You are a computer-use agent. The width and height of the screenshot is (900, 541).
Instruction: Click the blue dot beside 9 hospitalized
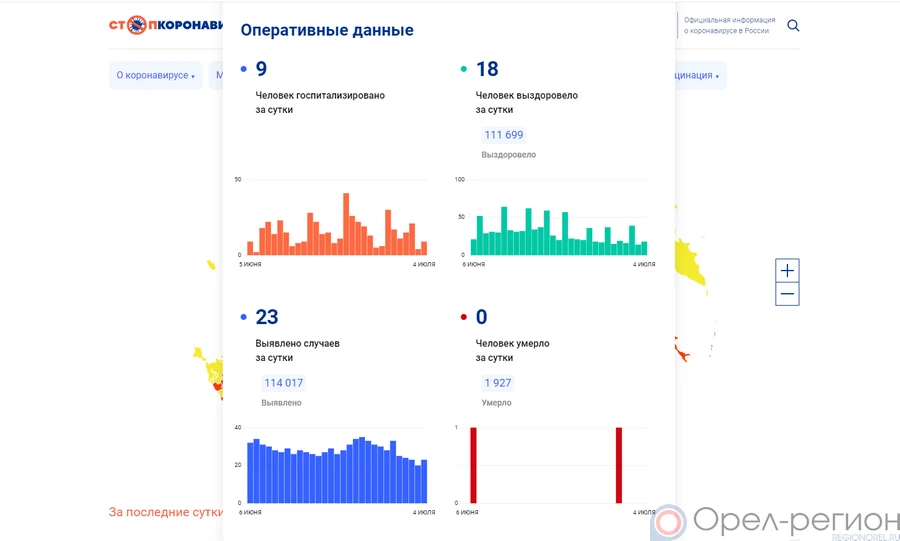tap(244, 70)
